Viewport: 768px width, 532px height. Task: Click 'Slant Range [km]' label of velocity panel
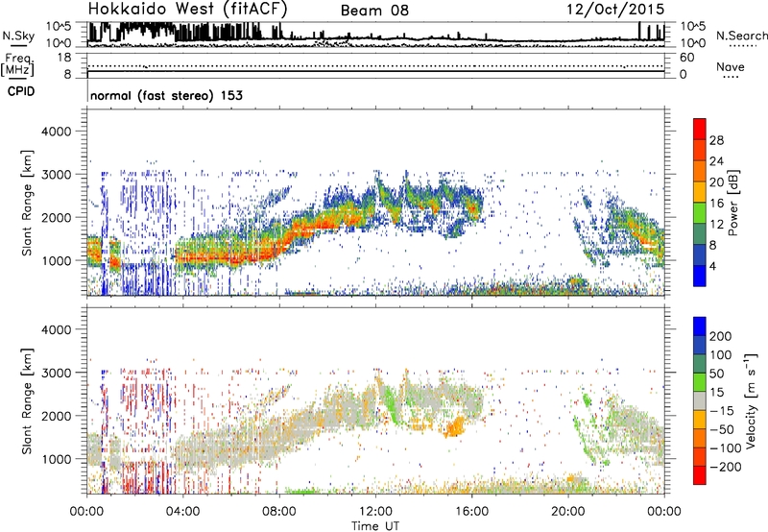[27, 400]
